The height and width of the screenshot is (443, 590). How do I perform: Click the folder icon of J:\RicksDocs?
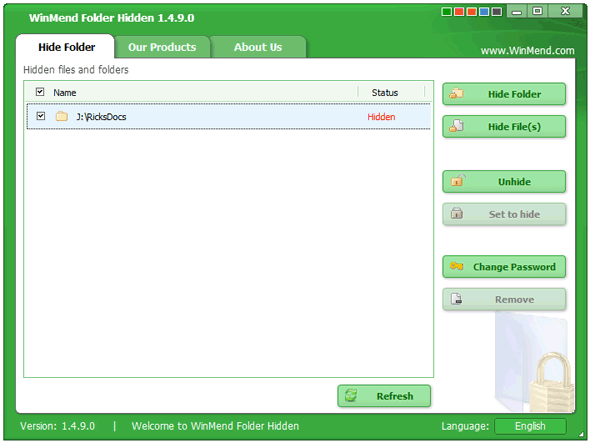click(62, 116)
